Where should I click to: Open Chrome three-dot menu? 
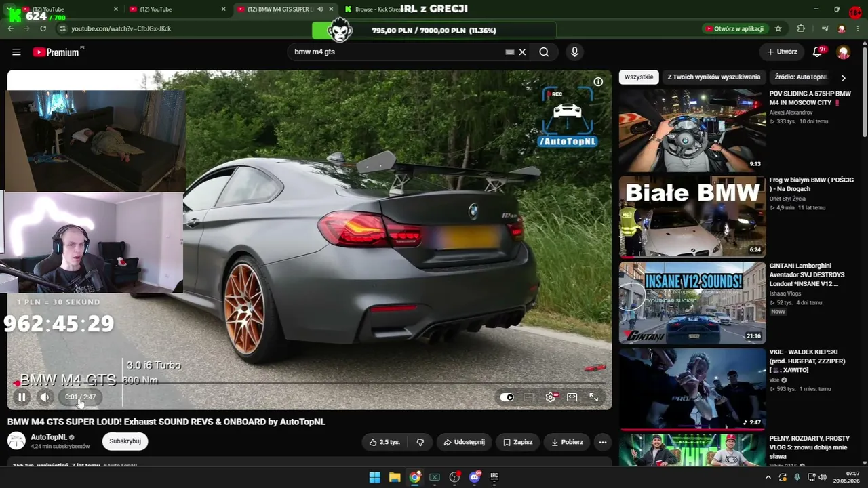(858, 28)
